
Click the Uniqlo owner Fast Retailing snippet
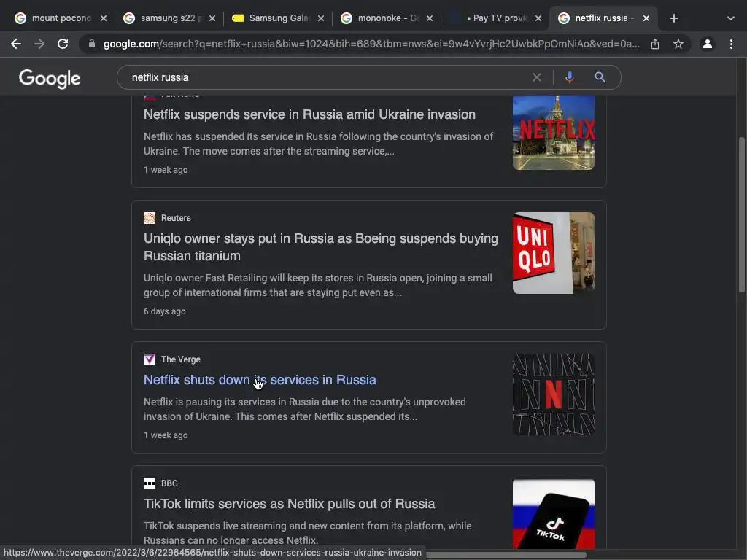click(x=318, y=285)
